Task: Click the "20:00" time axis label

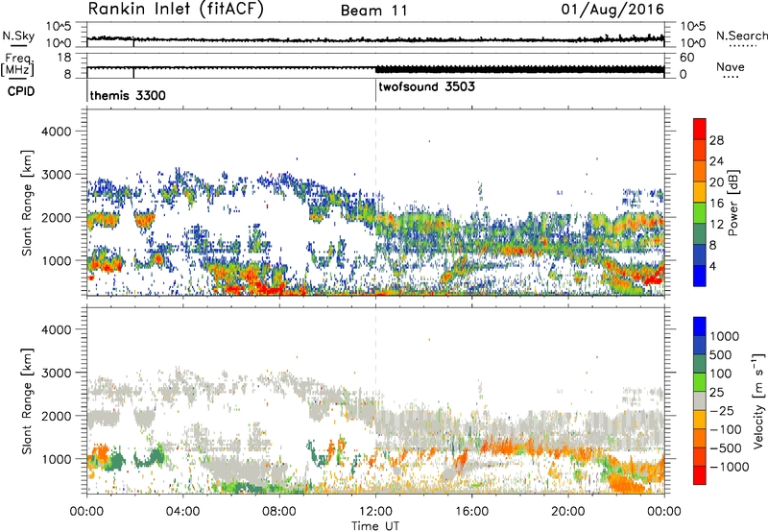Action: point(568,512)
